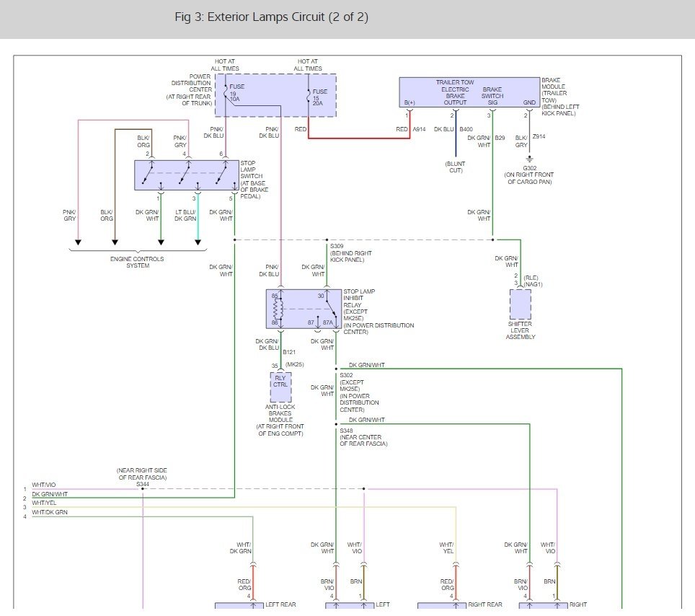Click the dashed shifter lever assembly box
The height and width of the screenshot is (616, 695).
pos(521,304)
